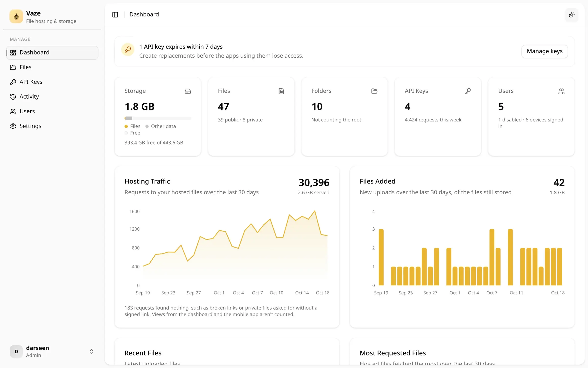The height and width of the screenshot is (368, 588).
Task: Click the 'Most Requested Files' heading
Action: (392, 353)
